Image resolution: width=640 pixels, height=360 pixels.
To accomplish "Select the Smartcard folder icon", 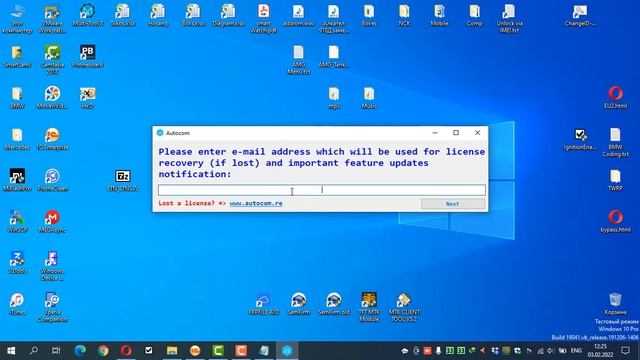I will [x=17, y=56].
